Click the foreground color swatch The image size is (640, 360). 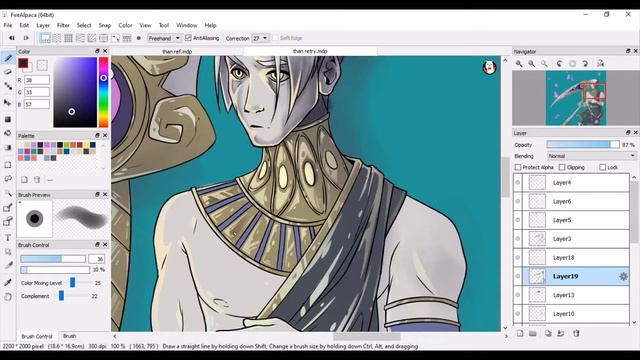pyautogui.click(x=23, y=63)
